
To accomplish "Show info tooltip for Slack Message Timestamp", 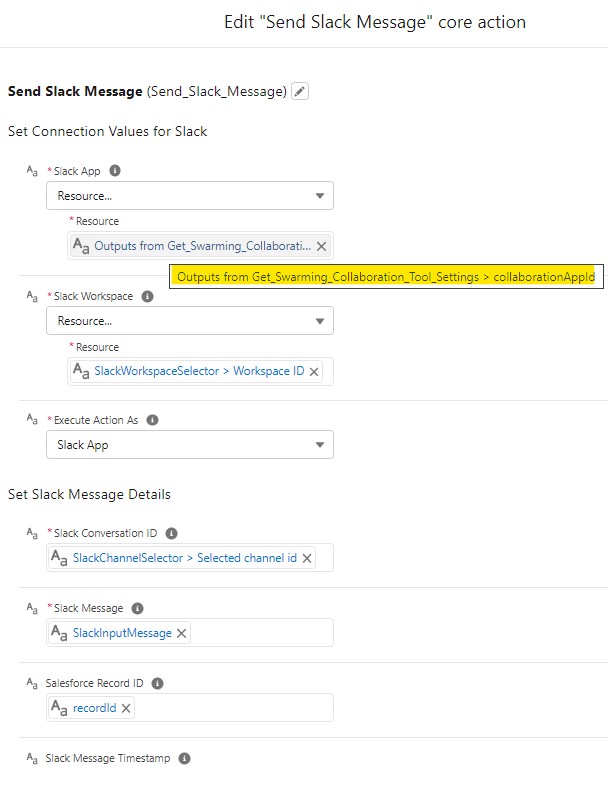I will 185,758.
